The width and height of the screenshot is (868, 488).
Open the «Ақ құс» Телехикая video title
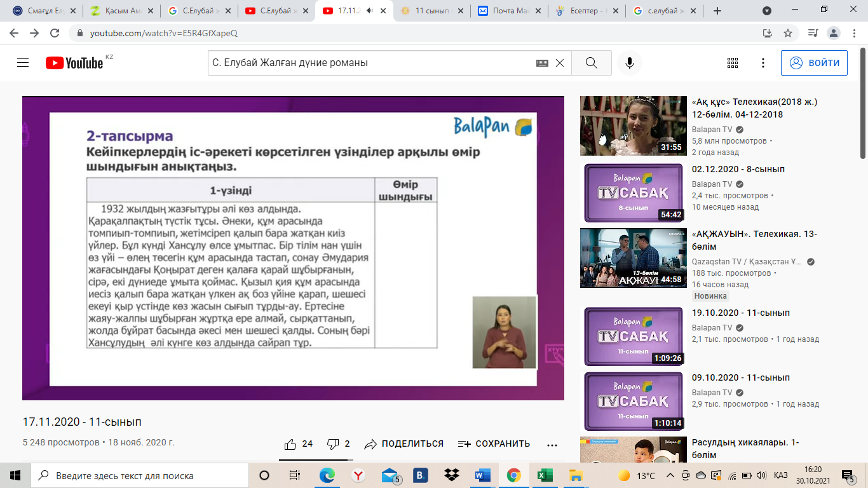pos(754,108)
